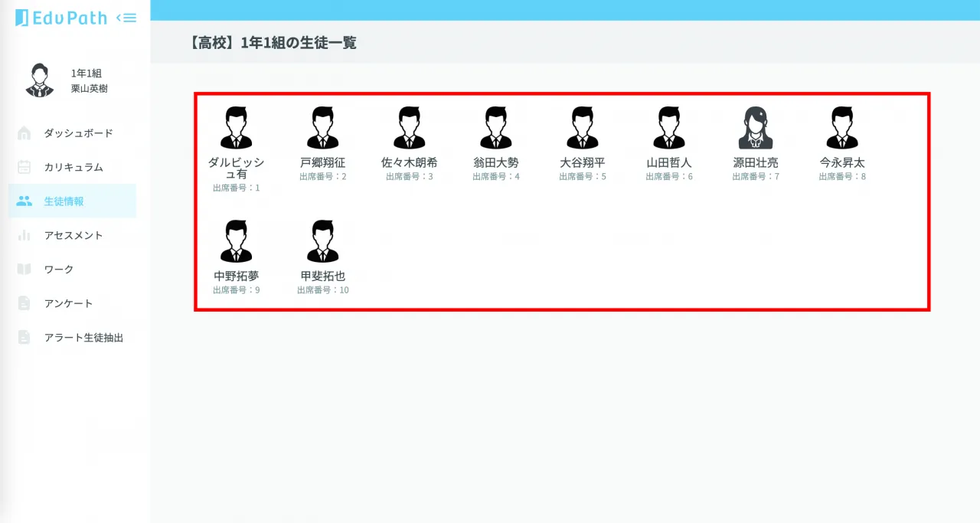Screen dimensions: 980x523
Task: Open teacher 栗山英樹 profile avatar
Action: [x=39, y=80]
